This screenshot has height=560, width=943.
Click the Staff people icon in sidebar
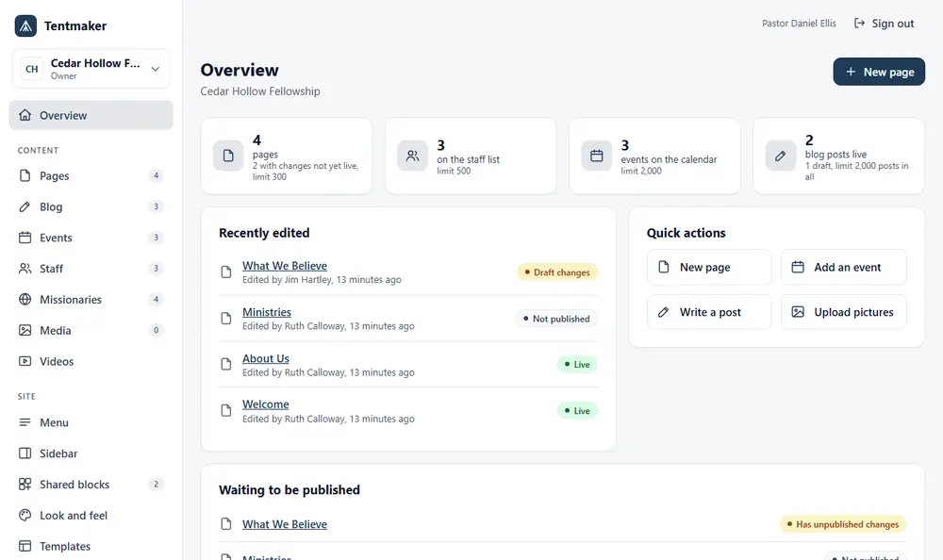[x=25, y=269]
